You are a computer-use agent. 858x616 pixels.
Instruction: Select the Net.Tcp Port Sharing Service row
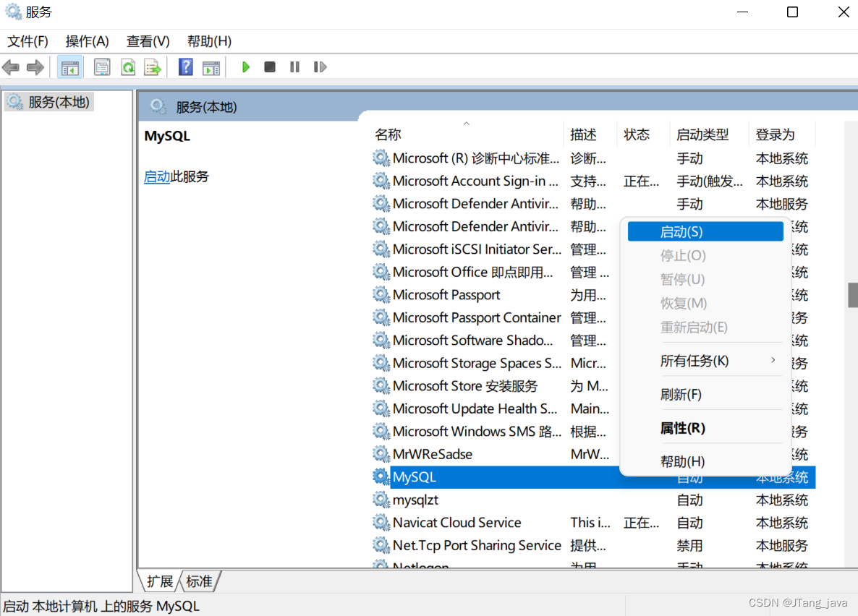[594, 545]
